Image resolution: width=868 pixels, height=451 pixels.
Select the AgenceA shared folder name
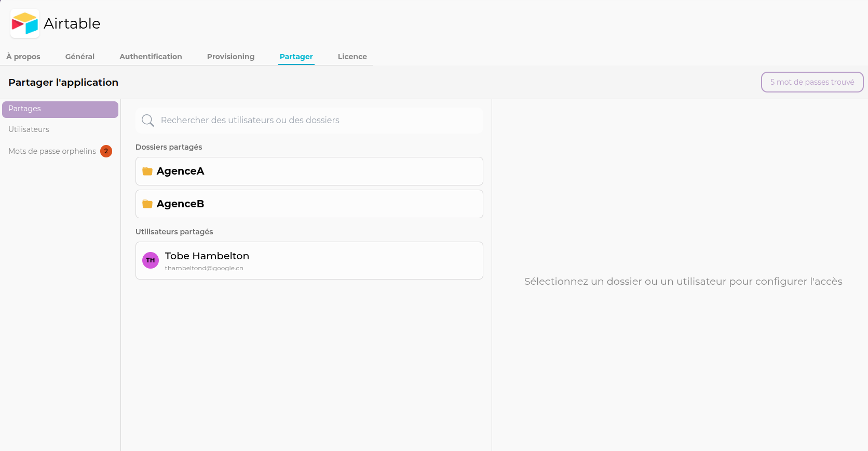point(181,171)
